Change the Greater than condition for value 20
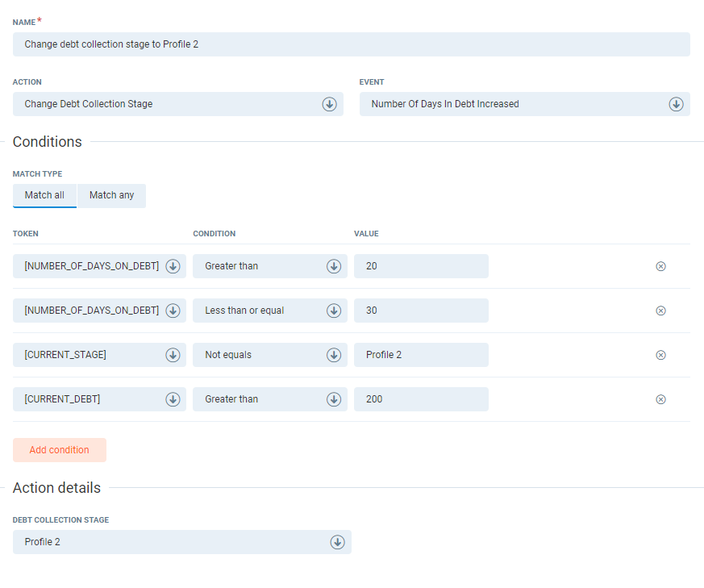This screenshot has height=588, width=704. click(x=270, y=266)
